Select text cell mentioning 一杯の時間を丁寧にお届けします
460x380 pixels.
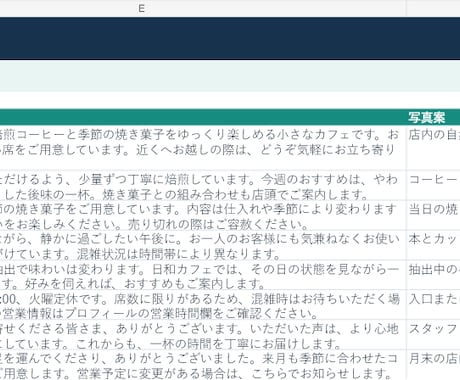(203, 335)
